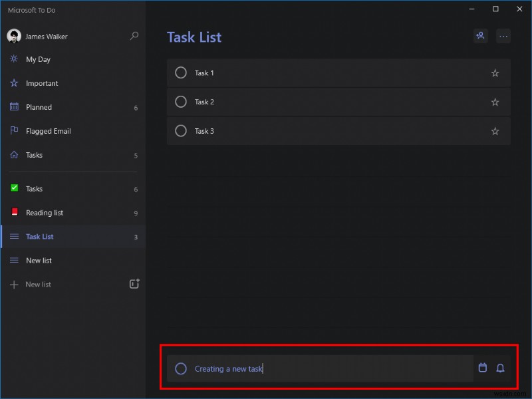Viewport: 532px width, 399px height.
Task: Set a due date with the calendar icon
Action: pos(483,368)
